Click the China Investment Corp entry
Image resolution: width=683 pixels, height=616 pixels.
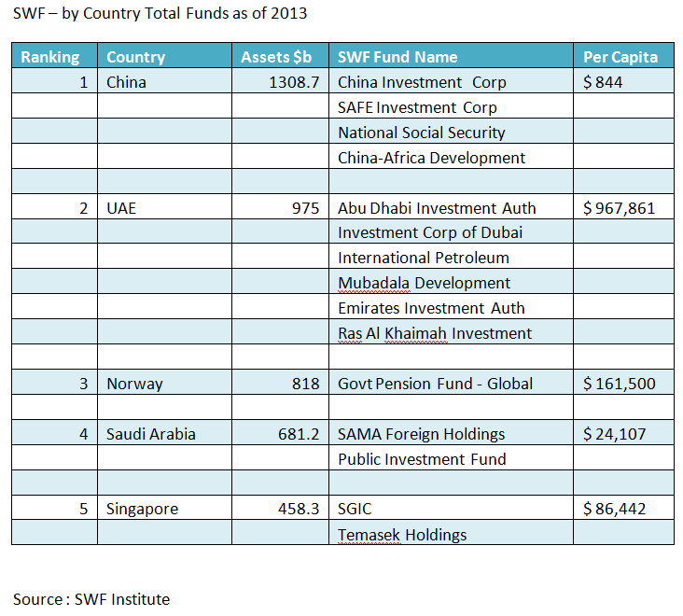(x=422, y=82)
